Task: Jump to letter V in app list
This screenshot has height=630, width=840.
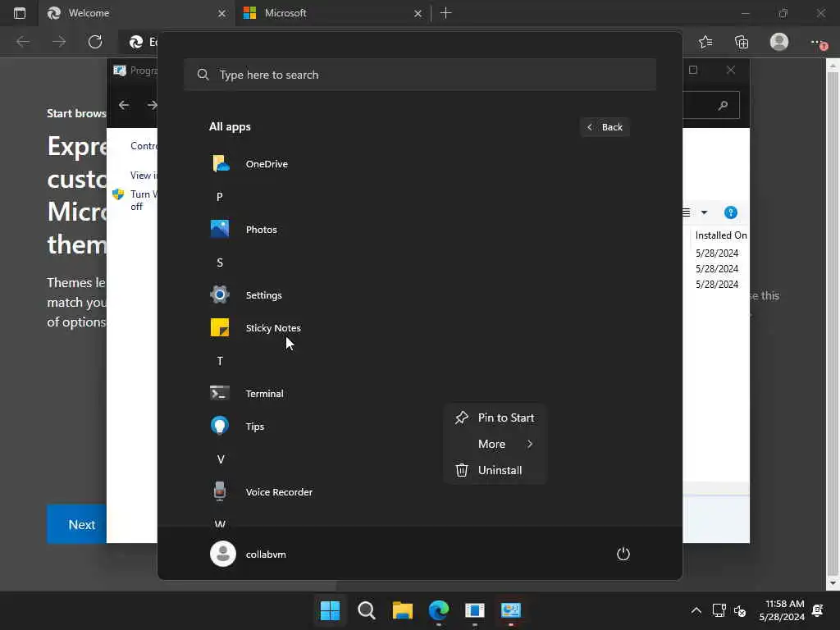Action: (x=220, y=459)
